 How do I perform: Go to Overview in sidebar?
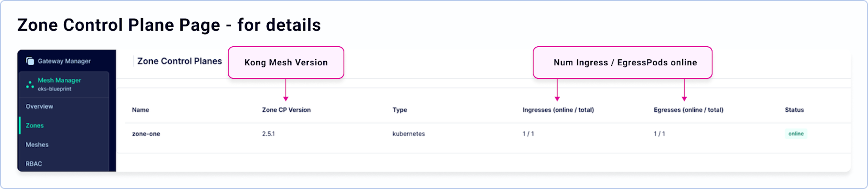(x=39, y=107)
